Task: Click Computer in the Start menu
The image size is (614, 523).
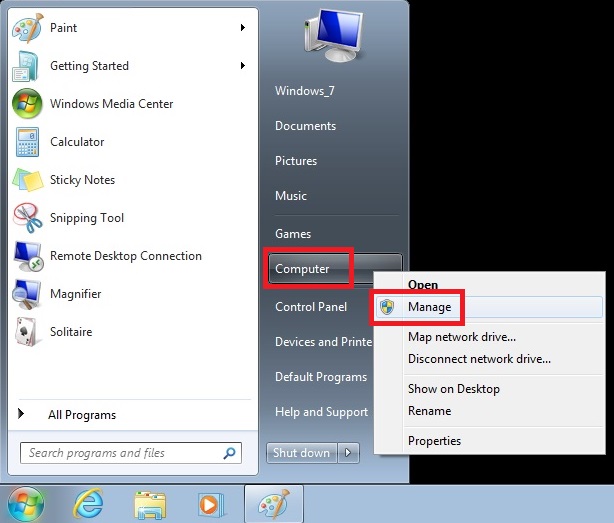Action: (x=302, y=269)
